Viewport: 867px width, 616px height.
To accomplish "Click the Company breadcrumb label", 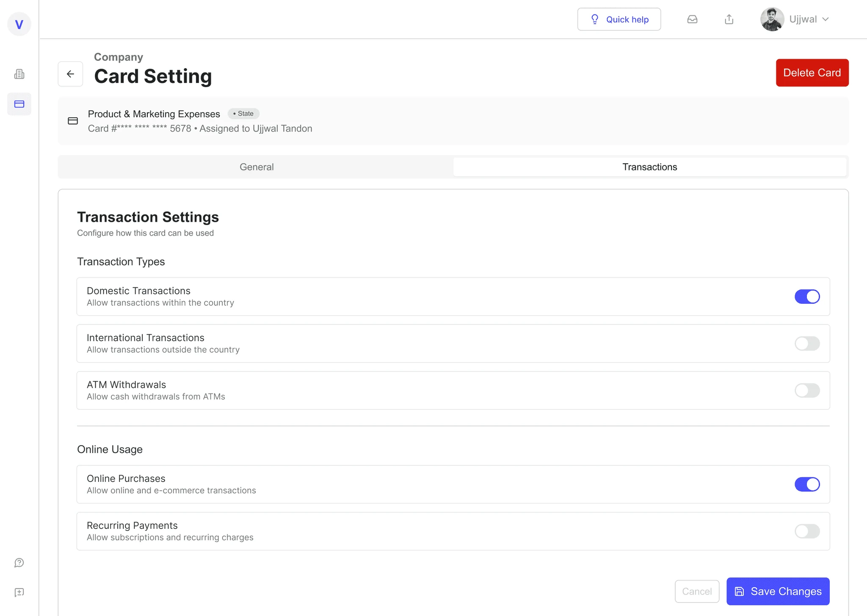I will pos(119,57).
